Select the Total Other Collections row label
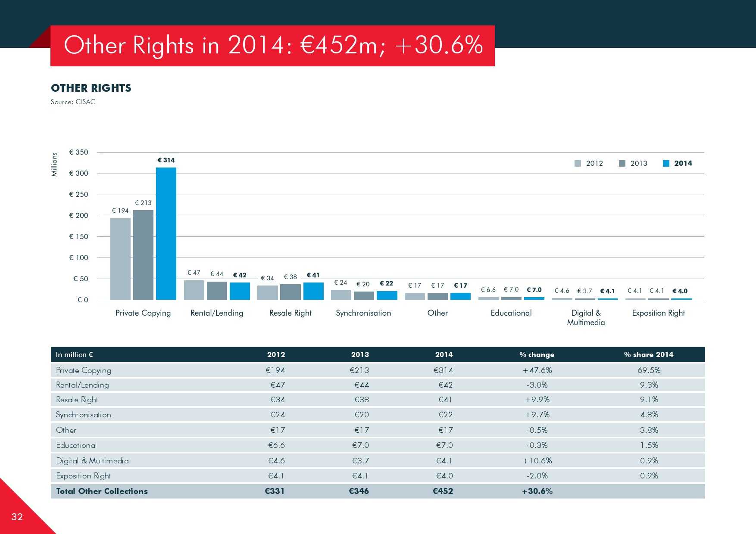The width and height of the screenshot is (756, 534). pyautogui.click(x=102, y=491)
